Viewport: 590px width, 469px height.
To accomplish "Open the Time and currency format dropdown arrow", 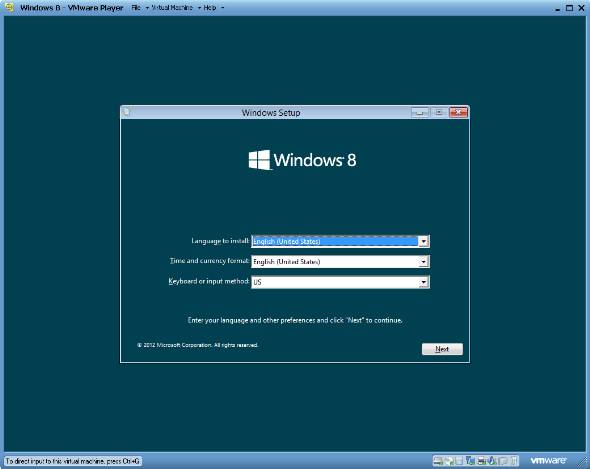I will pyautogui.click(x=424, y=262).
